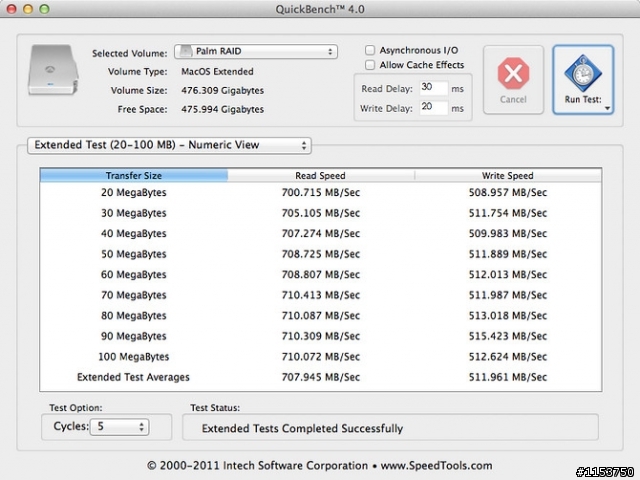Click the Extended Tests Completed Successfully status
Viewport: 640px width, 480px height.
pyautogui.click(x=302, y=429)
